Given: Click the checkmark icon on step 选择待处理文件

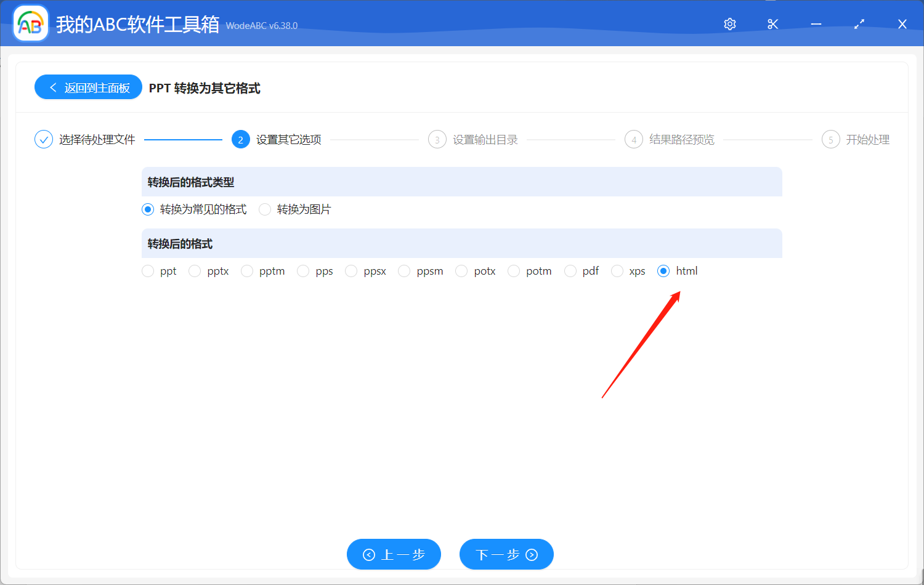Looking at the screenshot, I should [43, 139].
